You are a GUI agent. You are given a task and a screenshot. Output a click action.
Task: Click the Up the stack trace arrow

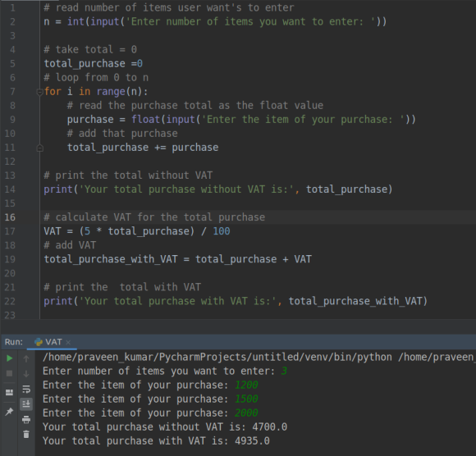pos(26,359)
